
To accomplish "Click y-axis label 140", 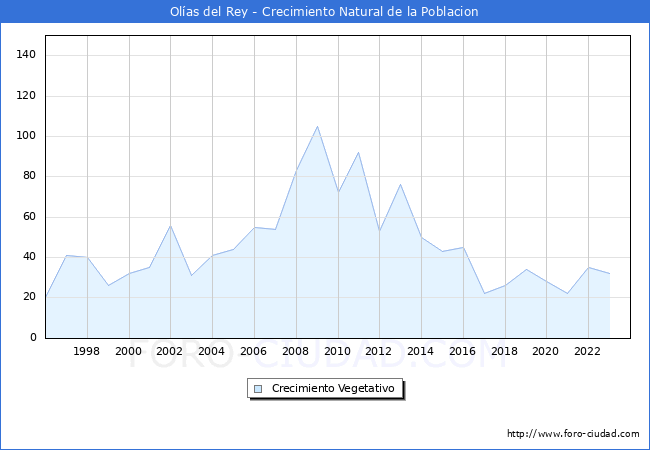I will click(26, 54).
